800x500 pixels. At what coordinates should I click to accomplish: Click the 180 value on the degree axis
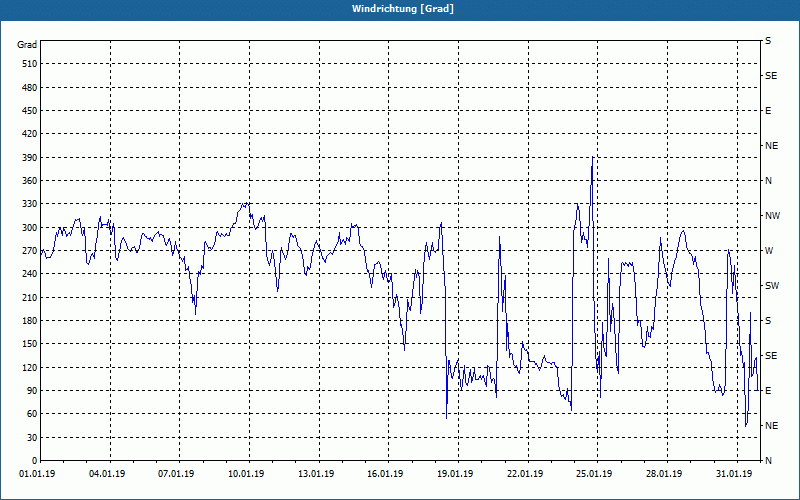(30, 321)
